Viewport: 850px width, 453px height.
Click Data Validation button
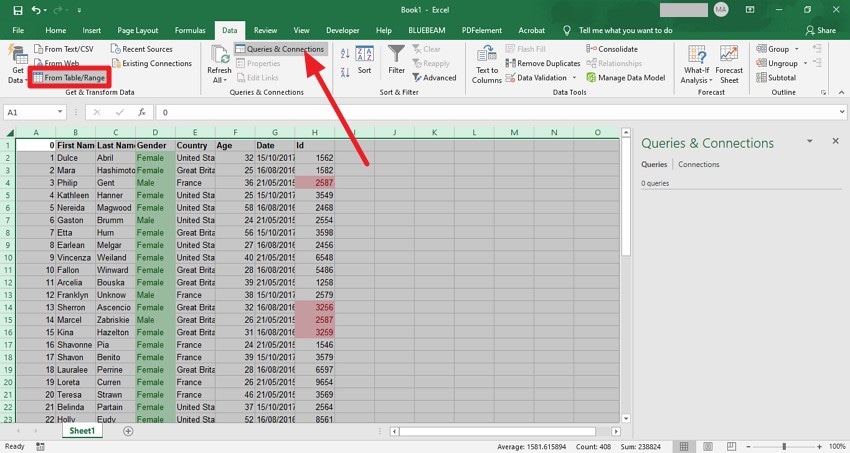coord(536,77)
